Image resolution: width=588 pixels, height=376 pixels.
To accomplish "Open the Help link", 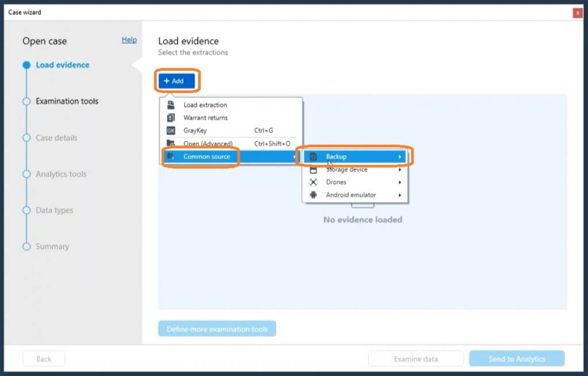I will [x=129, y=40].
